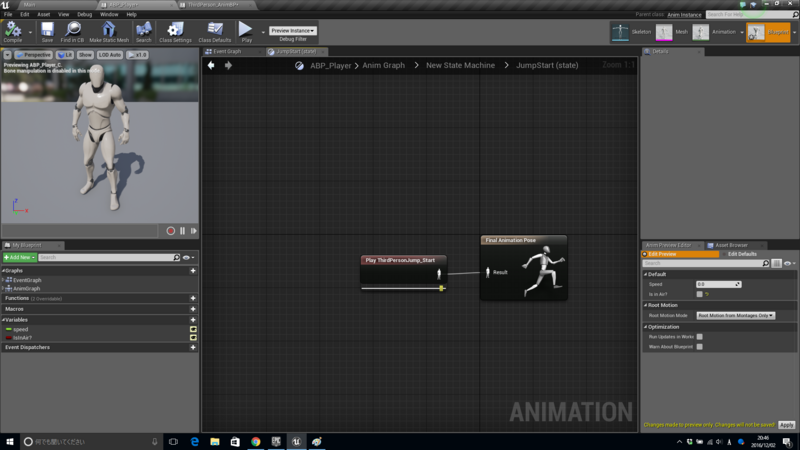Collapse the Optimization category
Viewport: 800px width, 450px height.
645,327
